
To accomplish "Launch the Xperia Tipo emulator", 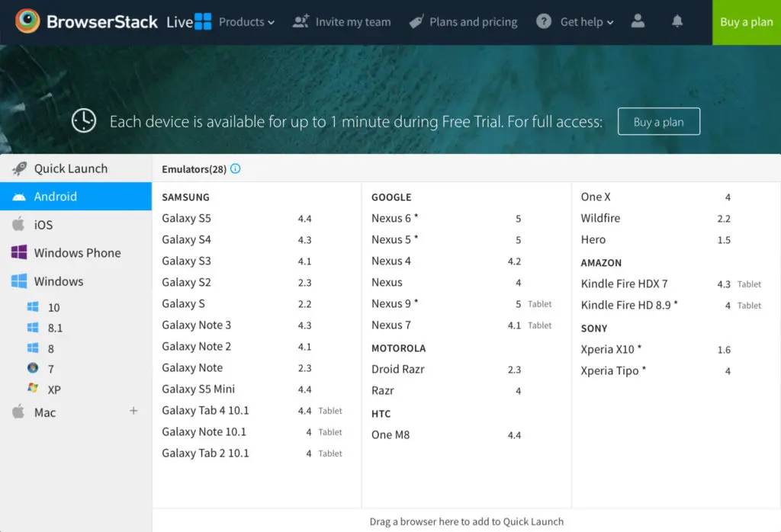I will click(x=655, y=371).
